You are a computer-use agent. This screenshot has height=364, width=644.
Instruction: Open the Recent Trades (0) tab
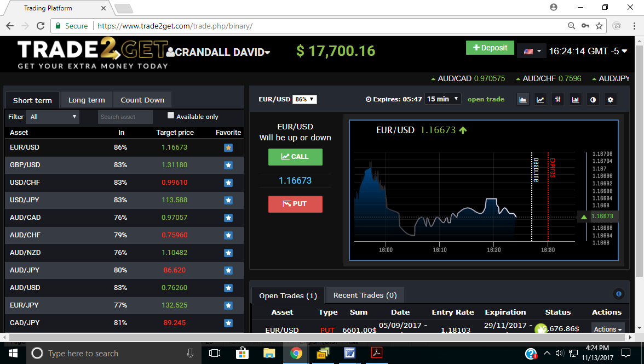click(365, 295)
